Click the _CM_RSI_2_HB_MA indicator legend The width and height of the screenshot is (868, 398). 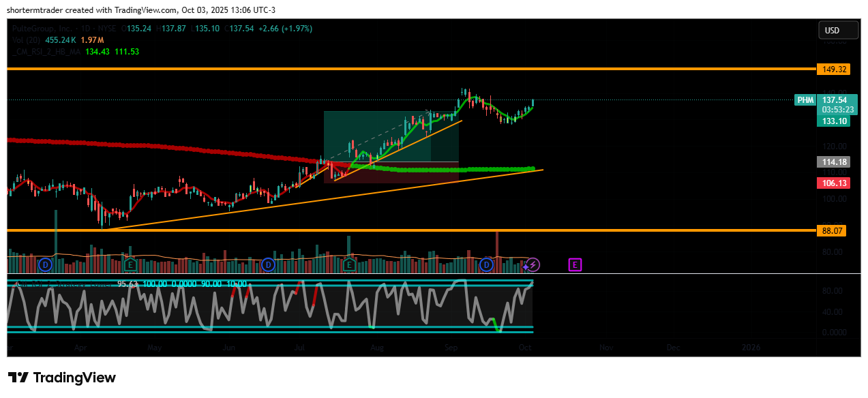[46, 52]
